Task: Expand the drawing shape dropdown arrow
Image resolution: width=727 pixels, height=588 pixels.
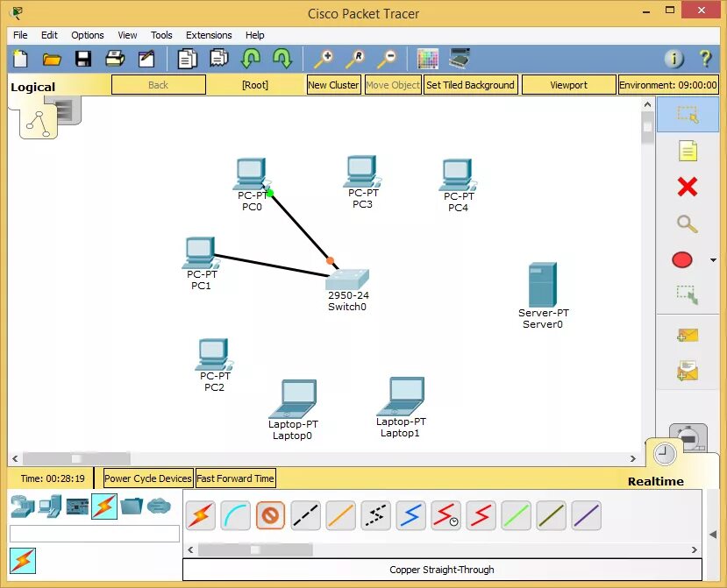Action: point(713,260)
